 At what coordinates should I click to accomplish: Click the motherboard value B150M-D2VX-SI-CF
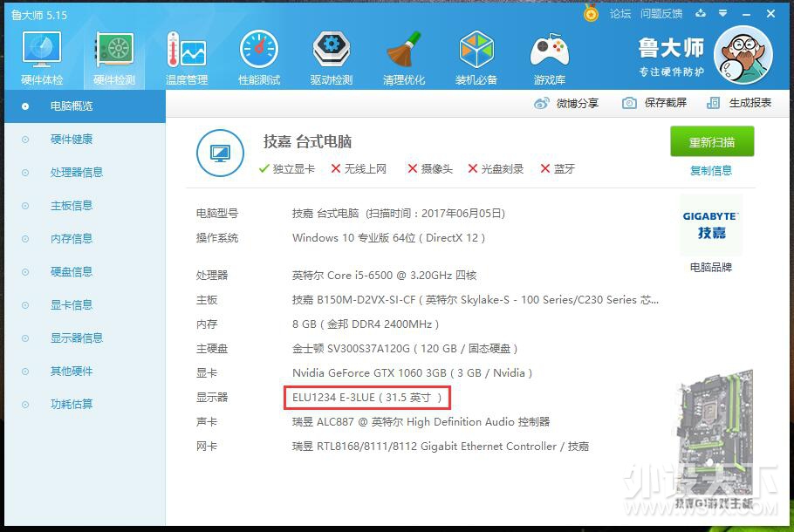(x=476, y=300)
